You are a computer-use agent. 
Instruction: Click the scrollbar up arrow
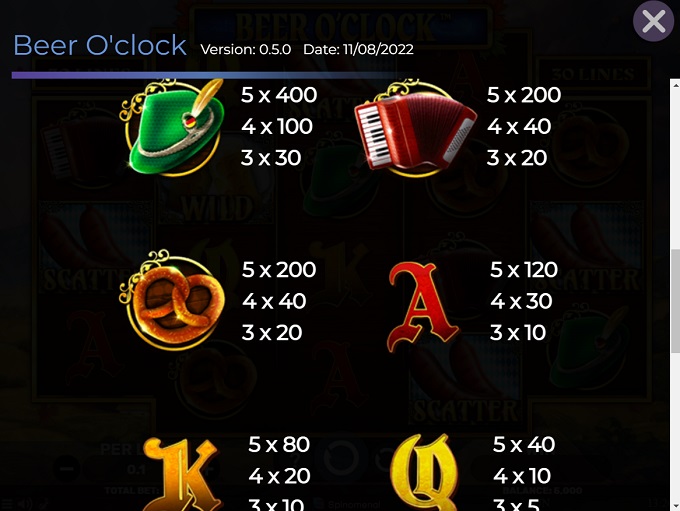click(x=675, y=85)
